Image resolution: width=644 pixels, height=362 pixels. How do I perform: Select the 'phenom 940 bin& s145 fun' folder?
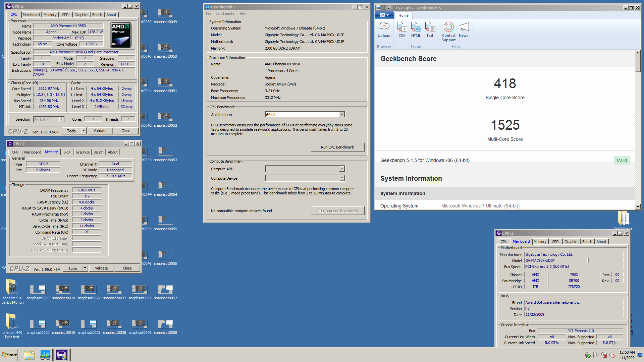(12, 292)
